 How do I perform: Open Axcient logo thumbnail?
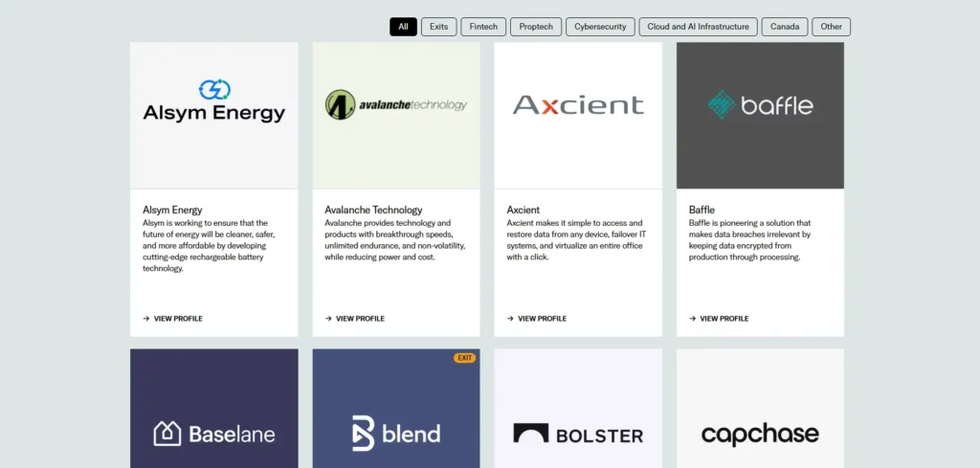(x=578, y=116)
